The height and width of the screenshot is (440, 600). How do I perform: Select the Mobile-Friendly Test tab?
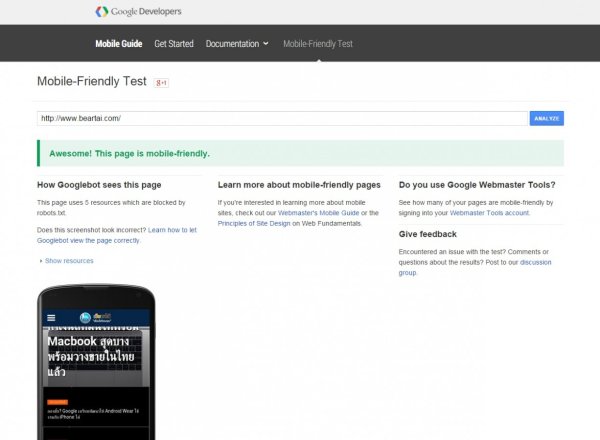pyautogui.click(x=318, y=44)
